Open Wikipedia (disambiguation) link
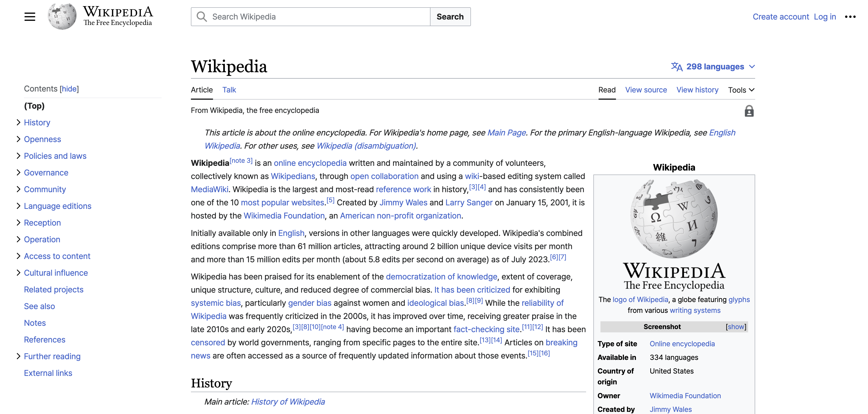The height and width of the screenshot is (414, 868). coord(366,146)
